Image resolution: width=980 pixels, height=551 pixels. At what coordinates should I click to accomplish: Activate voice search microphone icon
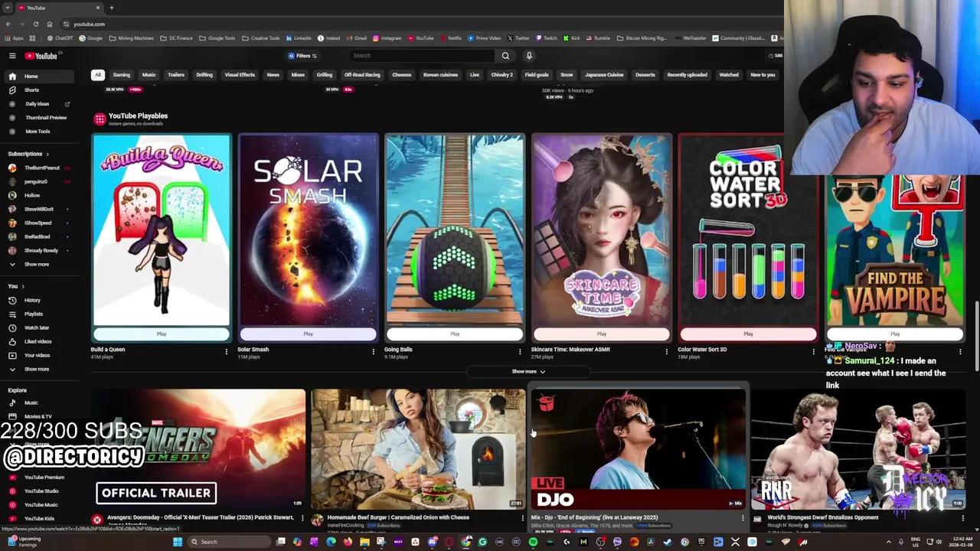click(528, 56)
